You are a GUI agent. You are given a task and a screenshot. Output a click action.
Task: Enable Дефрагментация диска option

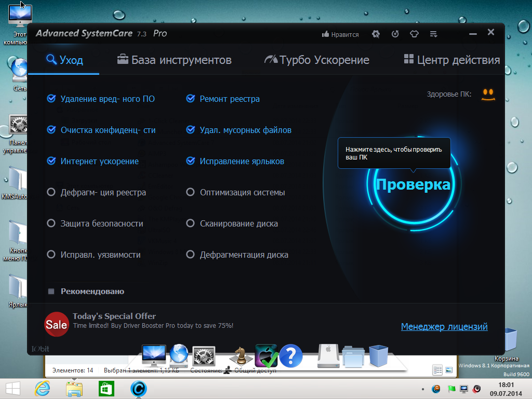coord(191,255)
